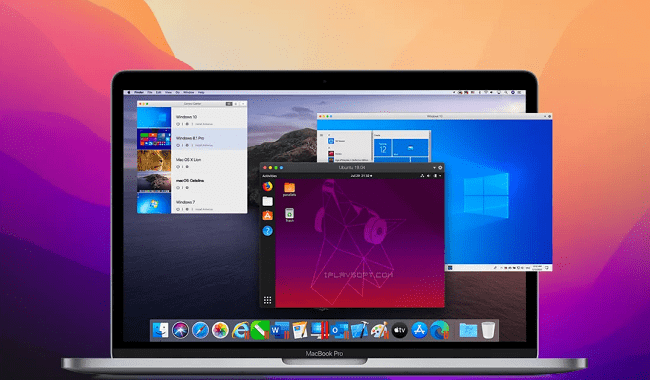Click power icon under Mac OS X Lion
The width and height of the screenshot is (650, 380).
point(178,167)
